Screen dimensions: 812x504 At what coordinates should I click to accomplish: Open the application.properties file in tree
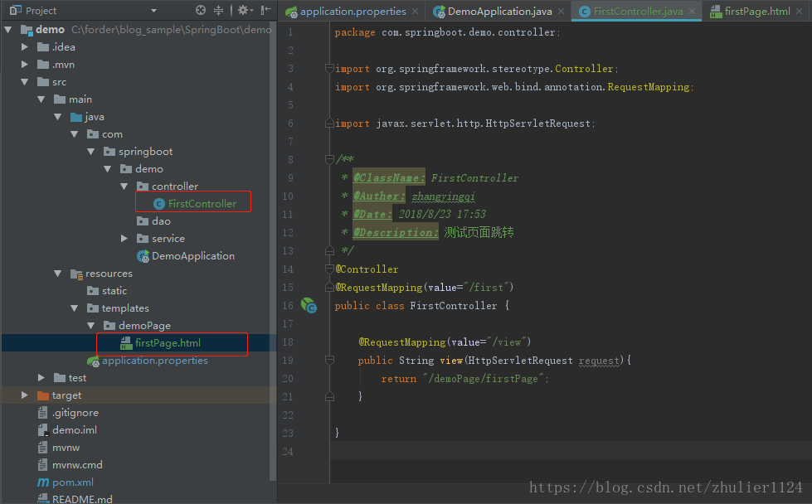(x=154, y=361)
